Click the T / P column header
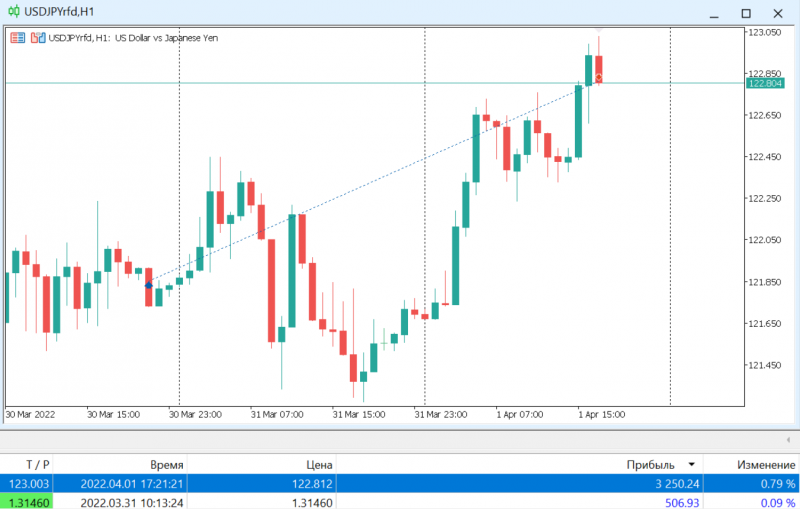 coord(38,465)
